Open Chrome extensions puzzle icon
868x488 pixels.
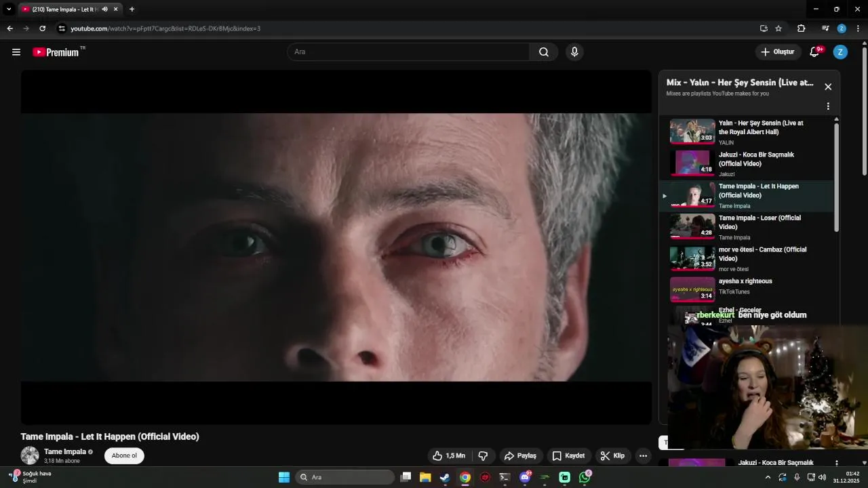801,28
